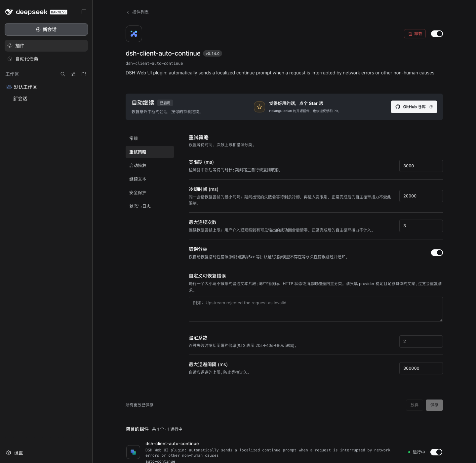Select the 重试策略 tab
This screenshot has height=463, width=476.
pos(150,152)
